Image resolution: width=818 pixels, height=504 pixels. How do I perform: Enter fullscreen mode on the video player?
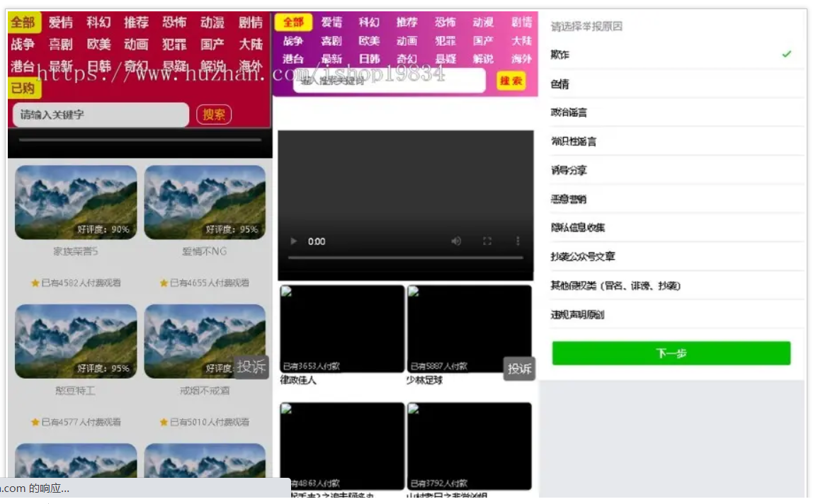[x=487, y=241]
